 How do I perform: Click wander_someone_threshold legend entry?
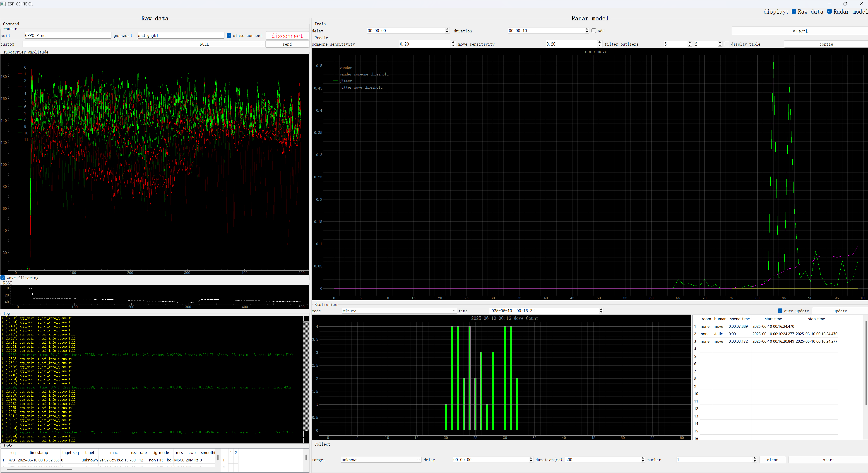tap(364, 74)
